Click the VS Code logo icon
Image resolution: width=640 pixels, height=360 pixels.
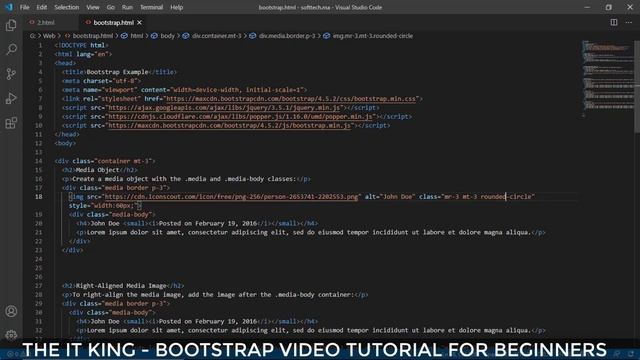8,7
